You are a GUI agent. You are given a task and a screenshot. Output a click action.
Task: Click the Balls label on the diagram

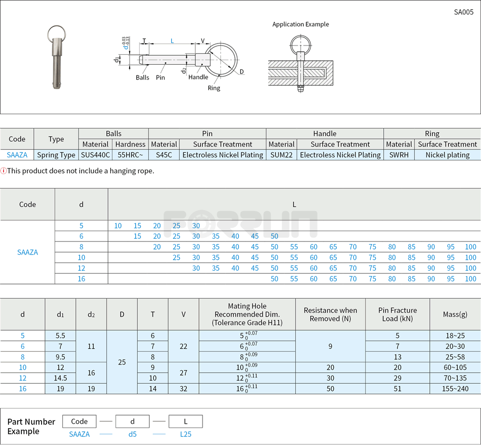[142, 77]
